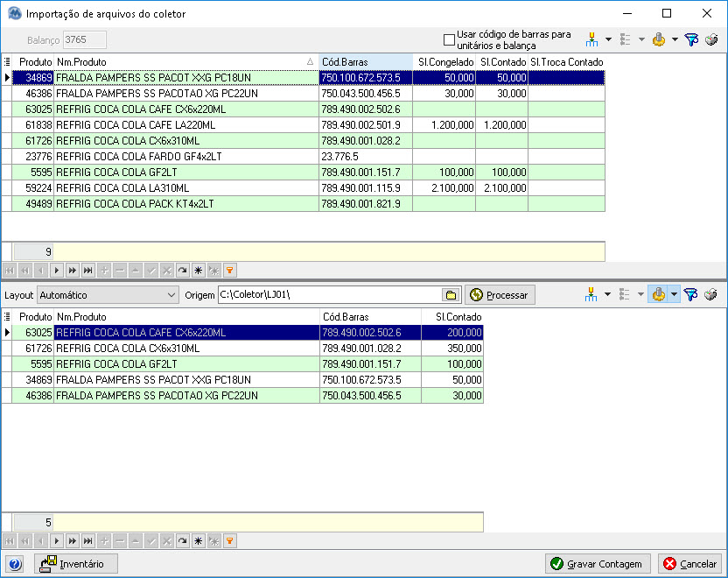This screenshot has height=578, width=728.
Task: Click the upper grid Sl.Contado column header
Action: [502, 62]
